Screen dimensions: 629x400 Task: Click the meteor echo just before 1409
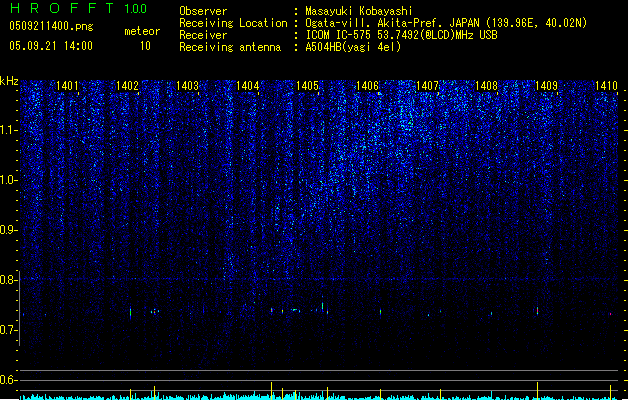coord(538,311)
